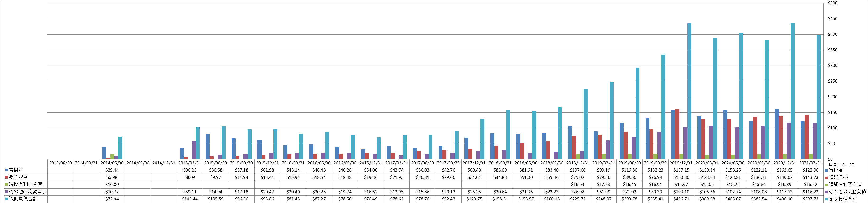Select the $26.81 cell
The image size is (868, 203).
423,177
